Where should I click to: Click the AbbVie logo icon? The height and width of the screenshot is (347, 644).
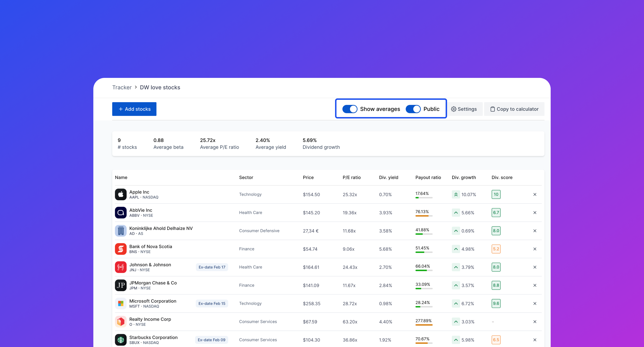click(x=120, y=213)
